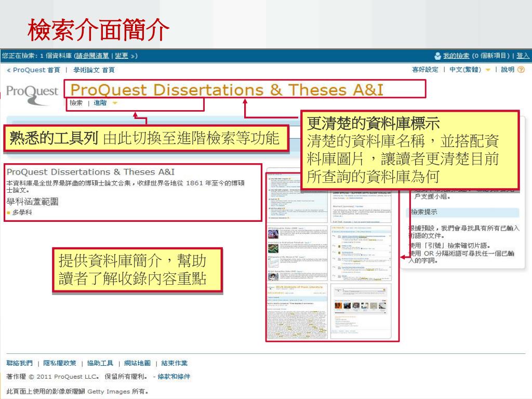Open 我的檢索 link

point(456,56)
